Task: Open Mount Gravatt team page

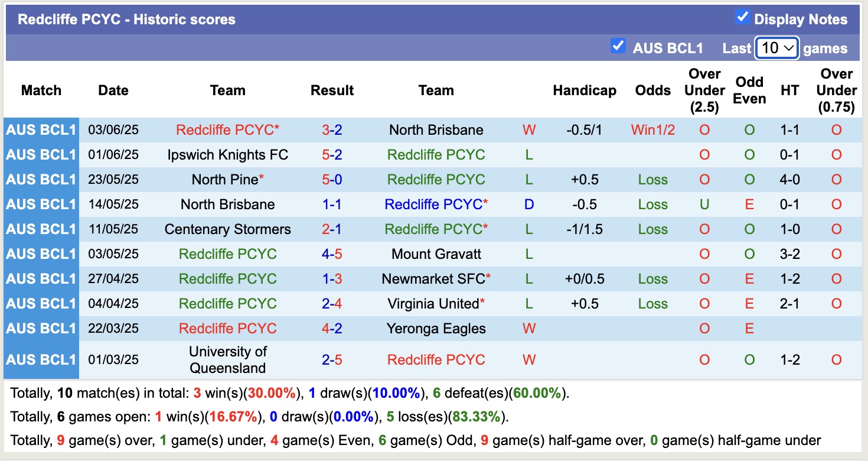Action: (436, 254)
